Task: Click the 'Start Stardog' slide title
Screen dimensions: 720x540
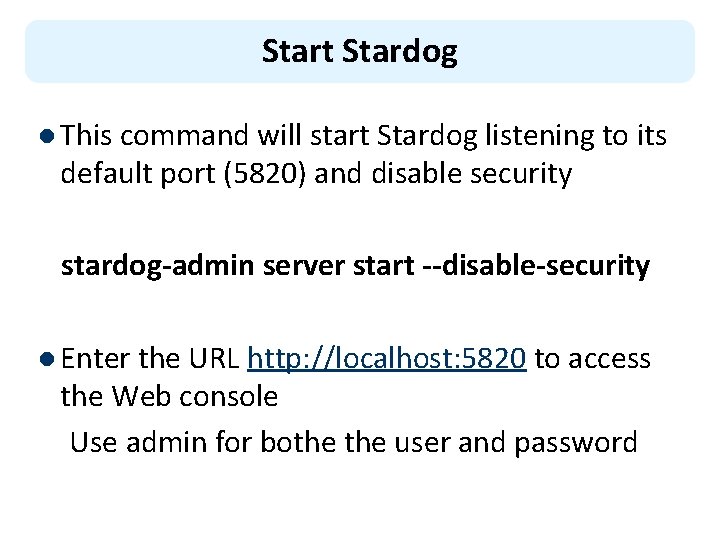Action: click(x=360, y=52)
